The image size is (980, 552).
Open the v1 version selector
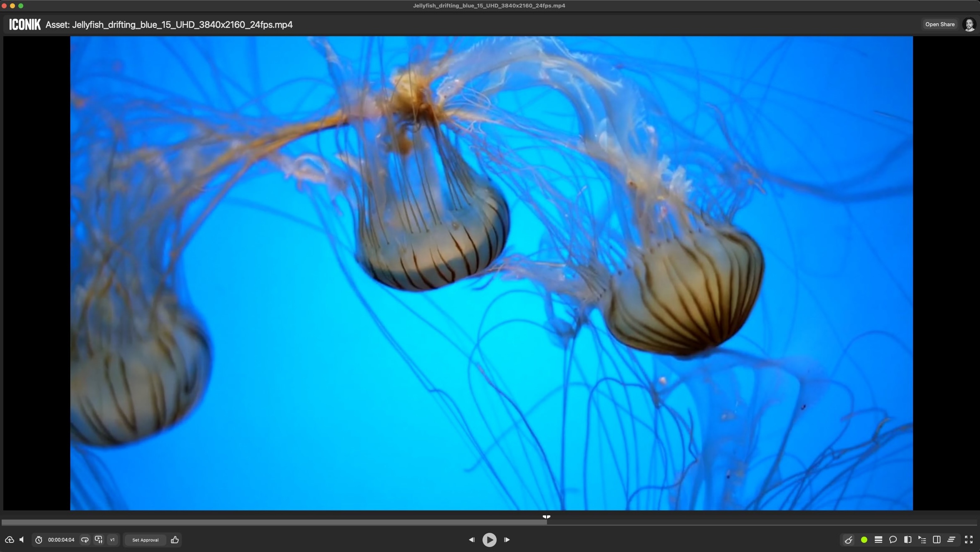pyautogui.click(x=112, y=540)
